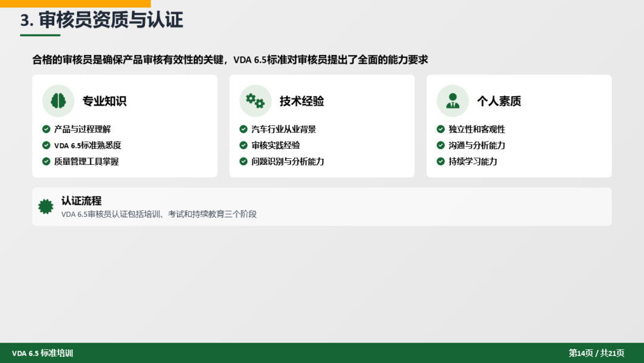Click the check bullet for 沟通与分析能力
This screenshot has width=644, height=363.
(x=441, y=145)
